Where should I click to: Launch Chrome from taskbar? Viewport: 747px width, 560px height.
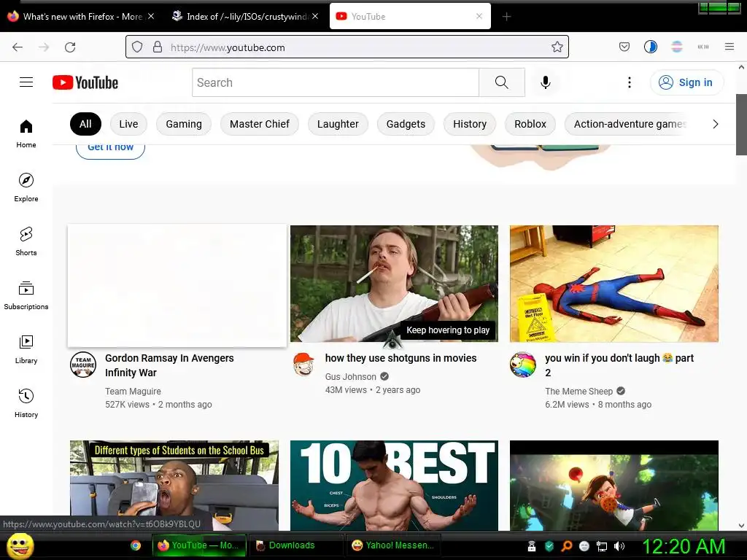point(136,545)
